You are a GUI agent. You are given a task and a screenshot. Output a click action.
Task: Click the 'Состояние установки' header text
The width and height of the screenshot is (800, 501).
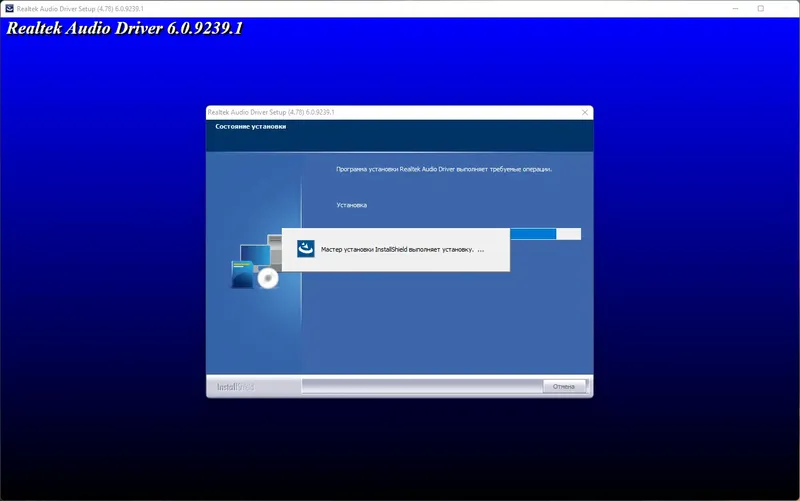click(x=251, y=127)
